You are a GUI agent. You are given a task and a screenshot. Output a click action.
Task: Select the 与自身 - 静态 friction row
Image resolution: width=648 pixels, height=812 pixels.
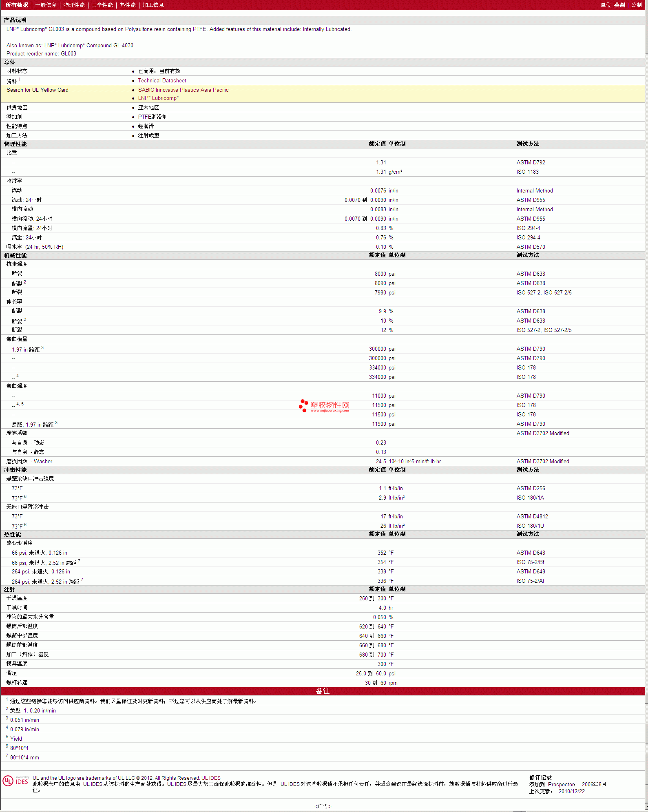(323, 452)
